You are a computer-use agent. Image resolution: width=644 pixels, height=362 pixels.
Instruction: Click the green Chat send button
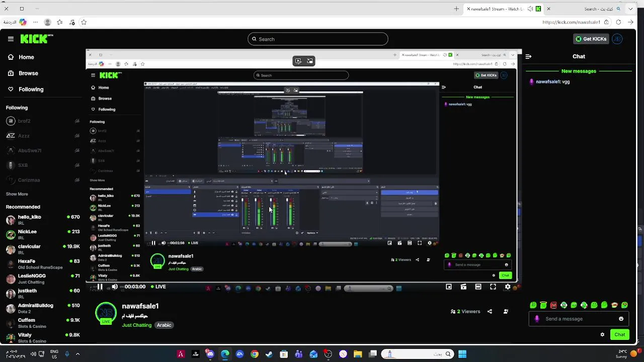[619, 334]
